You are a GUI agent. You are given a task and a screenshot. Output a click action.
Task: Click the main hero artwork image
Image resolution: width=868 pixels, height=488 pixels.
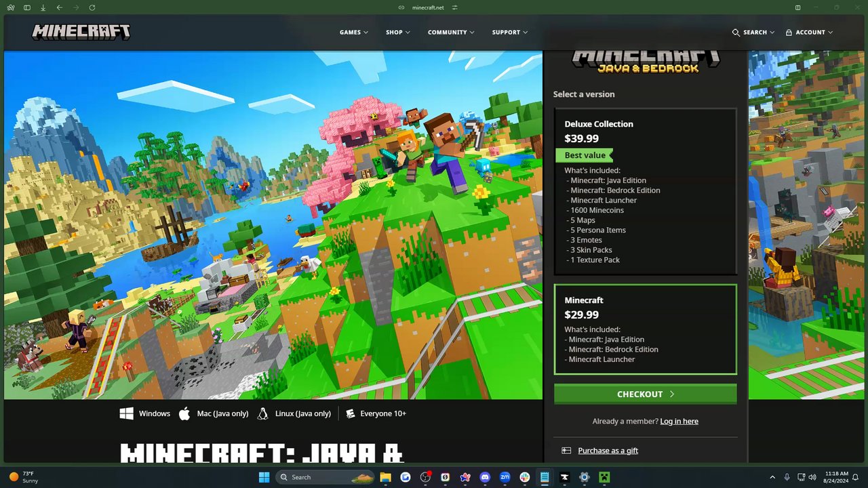tap(273, 225)
